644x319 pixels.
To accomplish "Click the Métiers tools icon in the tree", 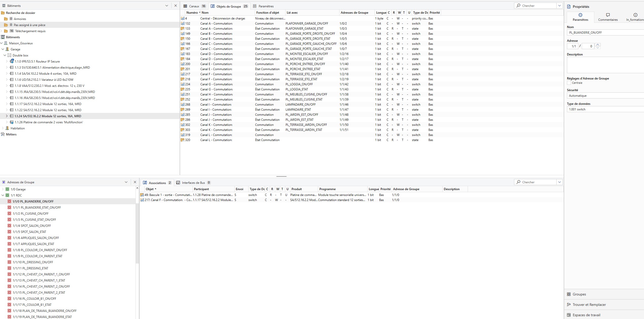I will pos(3,134).
